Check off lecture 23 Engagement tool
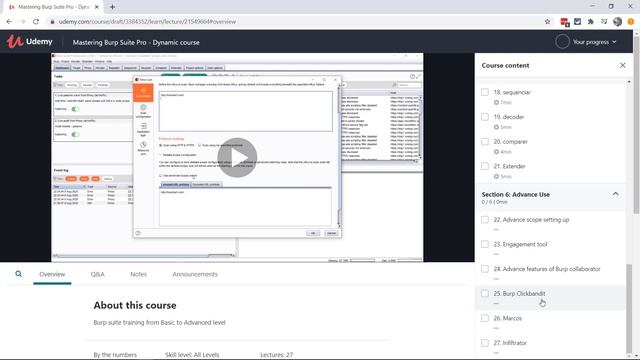 (x=484, y=244)
